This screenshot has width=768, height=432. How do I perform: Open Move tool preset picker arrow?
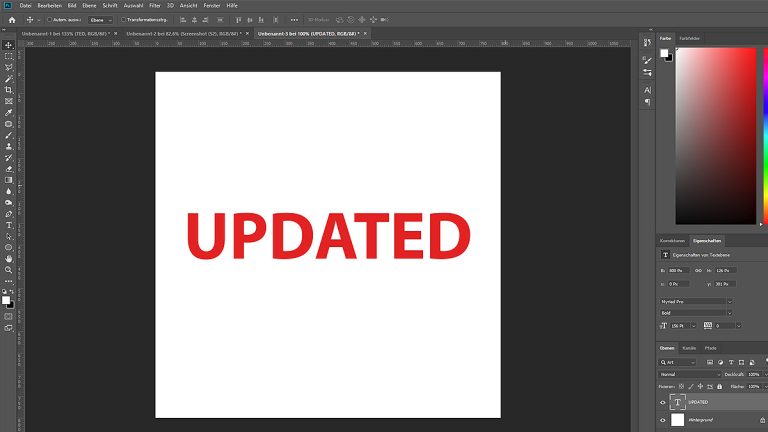pyautogui.click(x=39, y=20)
